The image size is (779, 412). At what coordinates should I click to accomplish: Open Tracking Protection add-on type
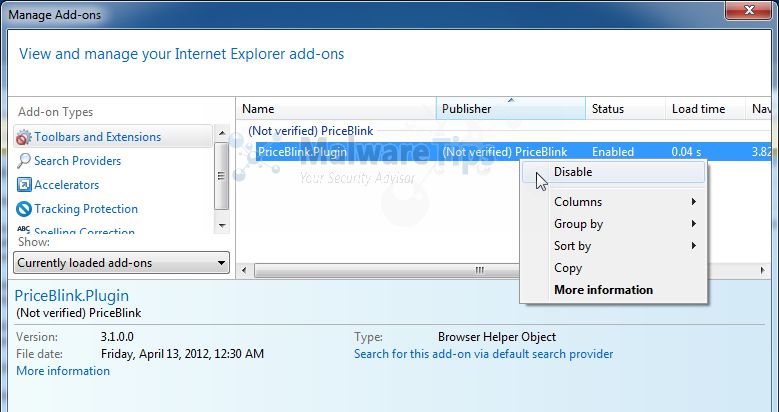[x=86, y=208]
